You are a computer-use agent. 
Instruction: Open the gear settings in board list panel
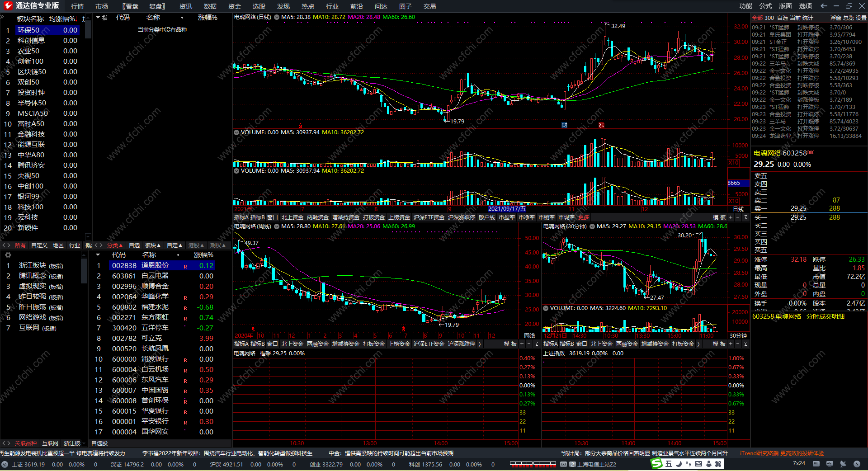(x=8, y=255)
